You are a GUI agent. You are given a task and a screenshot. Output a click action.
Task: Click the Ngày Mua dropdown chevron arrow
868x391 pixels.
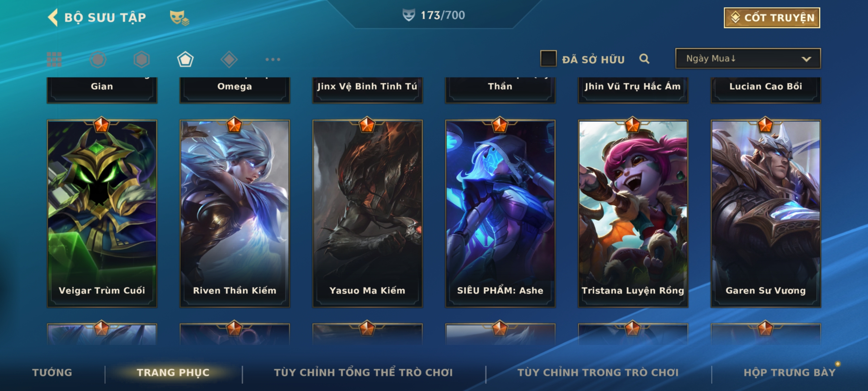point(806,59)
